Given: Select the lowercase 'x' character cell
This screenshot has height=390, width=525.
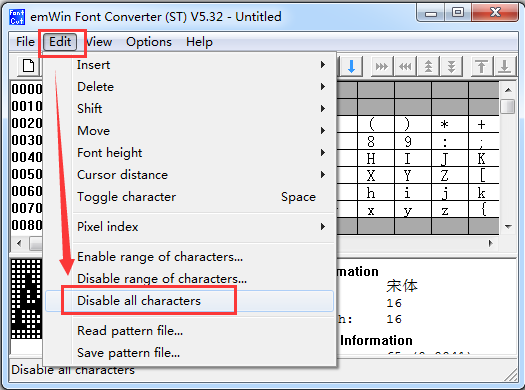Looking at the screenshot, I should 376,210.
